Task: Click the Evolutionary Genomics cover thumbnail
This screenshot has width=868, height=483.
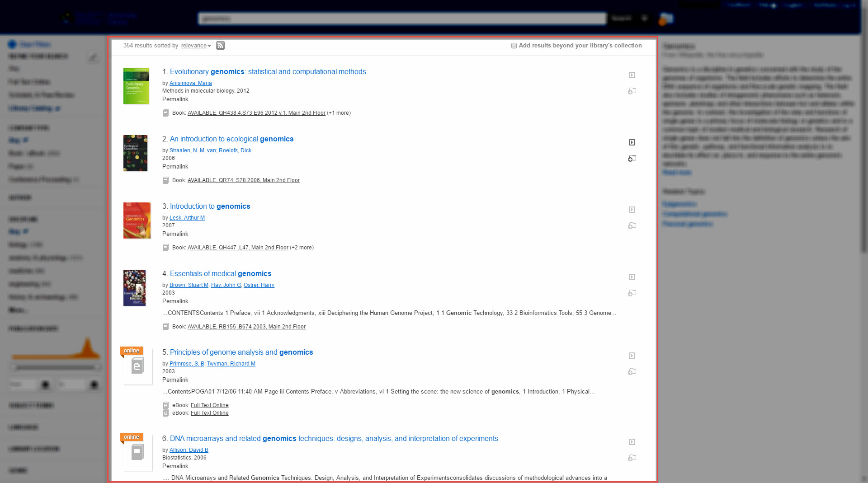Action: [136, 86]
